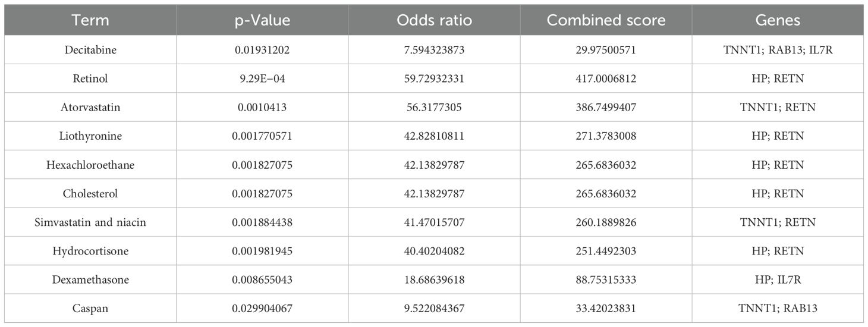868x327 pixels.
Task: Select the Hydrocortisone term cell
Action: (90, 251)
